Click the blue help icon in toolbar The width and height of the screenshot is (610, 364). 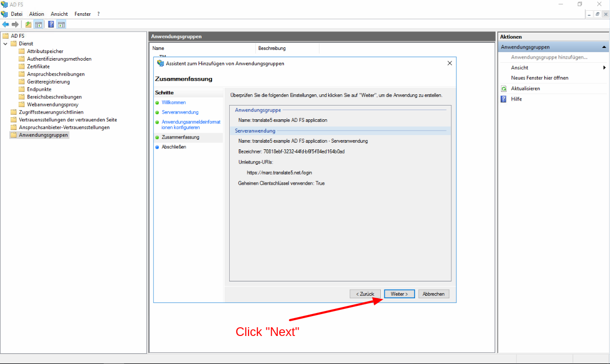51,24
